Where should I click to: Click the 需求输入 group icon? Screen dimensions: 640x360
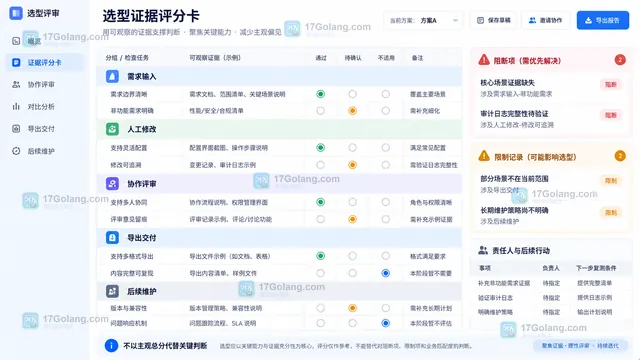pos(112,76)
